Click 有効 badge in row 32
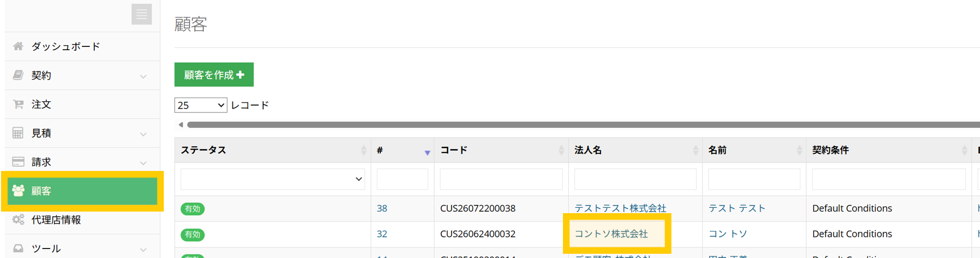The width and height of the screenshot is (980, 258). (193, 234)
